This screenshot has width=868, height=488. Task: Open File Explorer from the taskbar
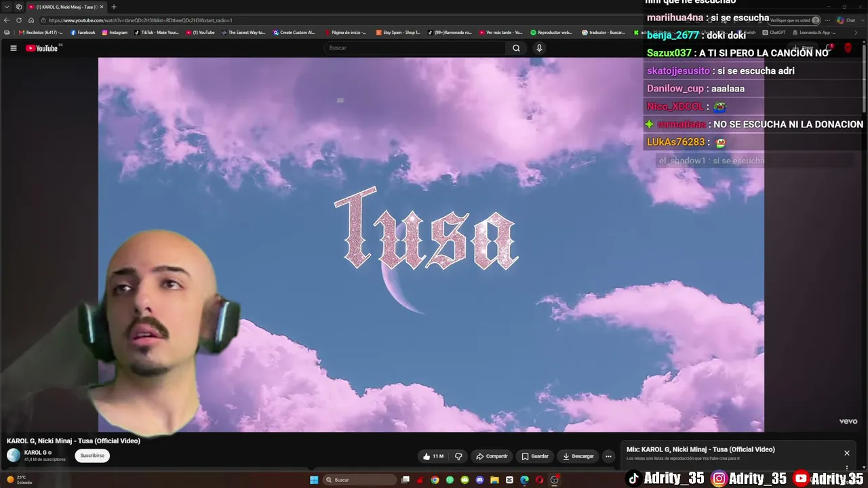point(494,480)
